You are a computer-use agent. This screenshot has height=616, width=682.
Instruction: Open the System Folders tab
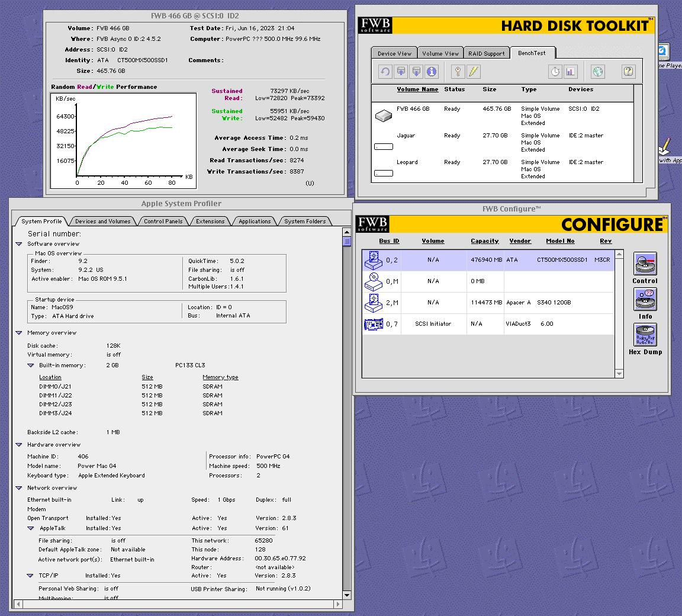point(305,221)
